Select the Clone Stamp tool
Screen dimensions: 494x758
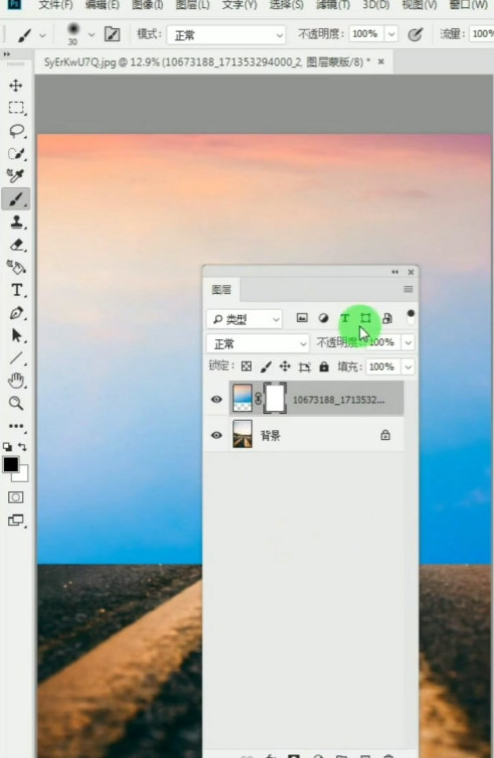pyautogui.click(x=17, y=222)
